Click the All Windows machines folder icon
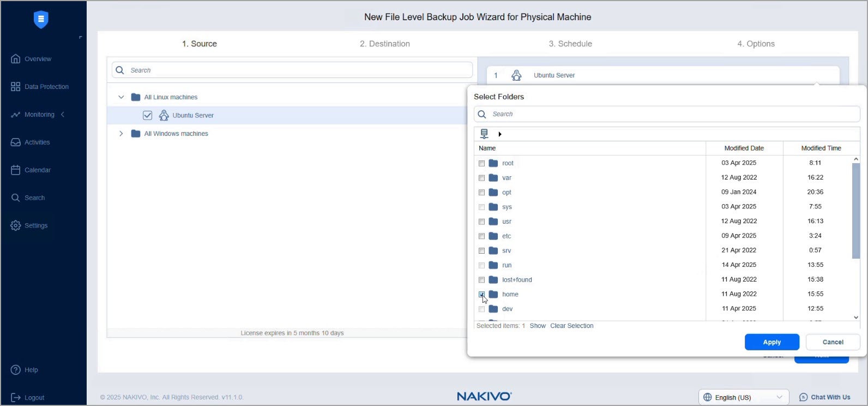Viewport: 868px width, 406px height. [136, 134]
